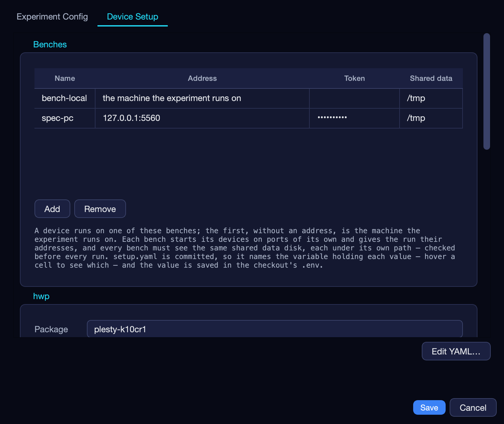
Task: Click the bench-local address description cell
Action: click(202, 98)
